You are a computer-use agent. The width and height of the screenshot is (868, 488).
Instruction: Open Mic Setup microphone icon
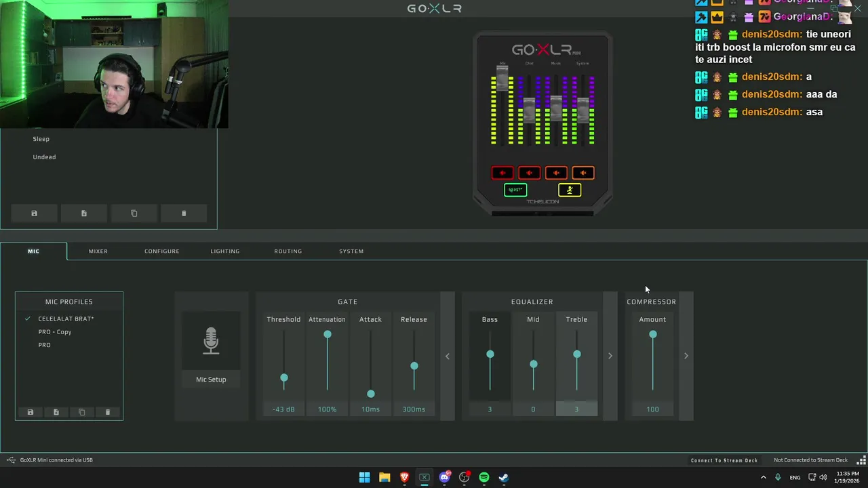tap(211, 341)
